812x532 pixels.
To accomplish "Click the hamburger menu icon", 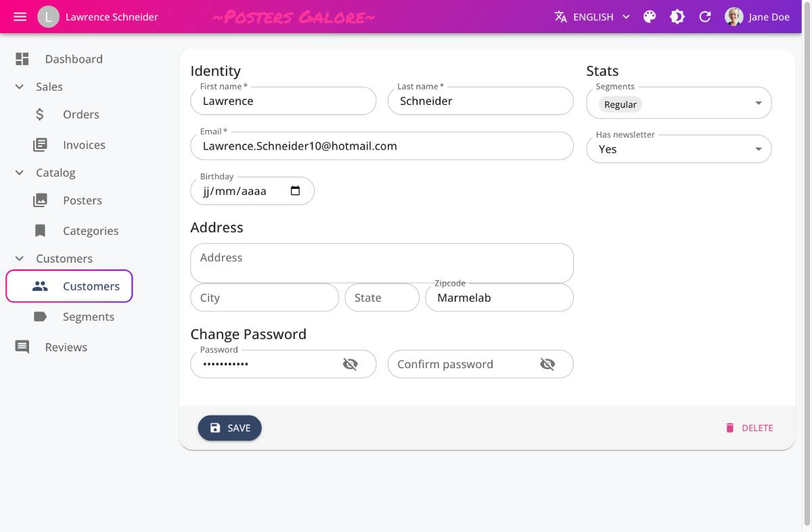I will point(20,17).
